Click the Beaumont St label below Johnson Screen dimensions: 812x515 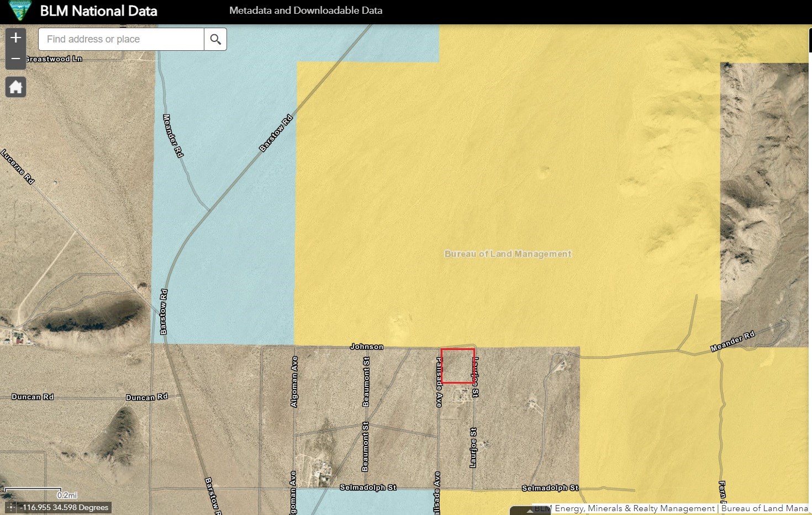pyautogui.click(x=366, y=382)
